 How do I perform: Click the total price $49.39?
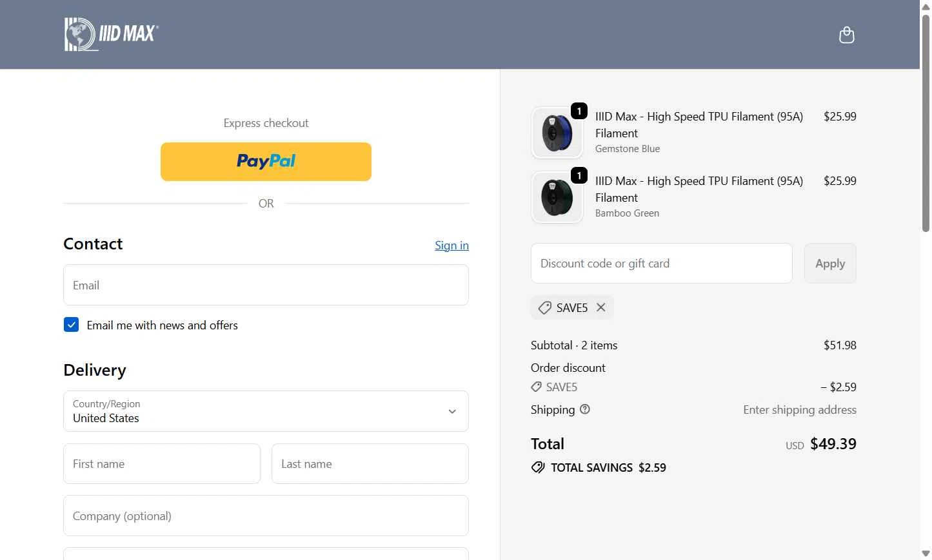tap(833, 444)
